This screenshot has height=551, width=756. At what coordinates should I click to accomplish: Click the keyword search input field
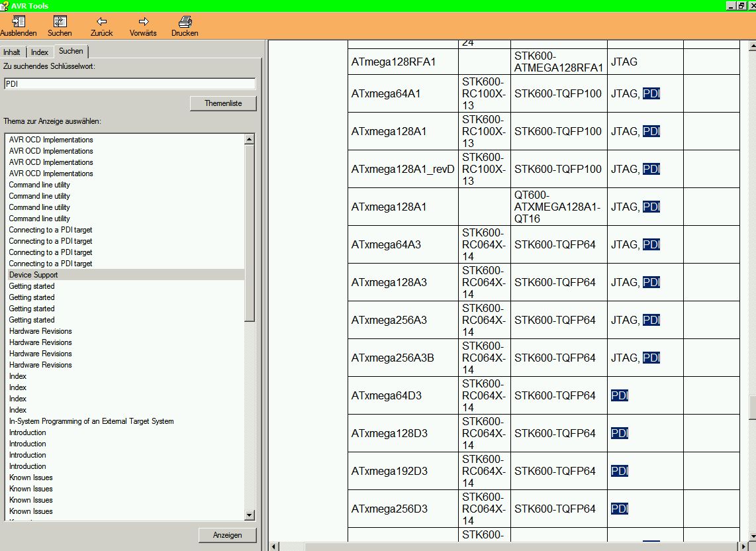[x=130, y=83]
